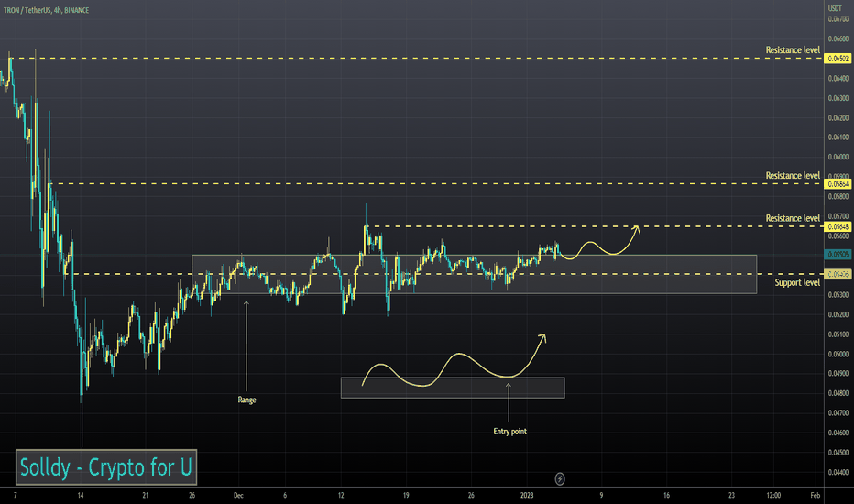Click the lightning bolt icon above the time axis
The height and width of the screenshot is (504, 854).
click(x=560, y=479)
